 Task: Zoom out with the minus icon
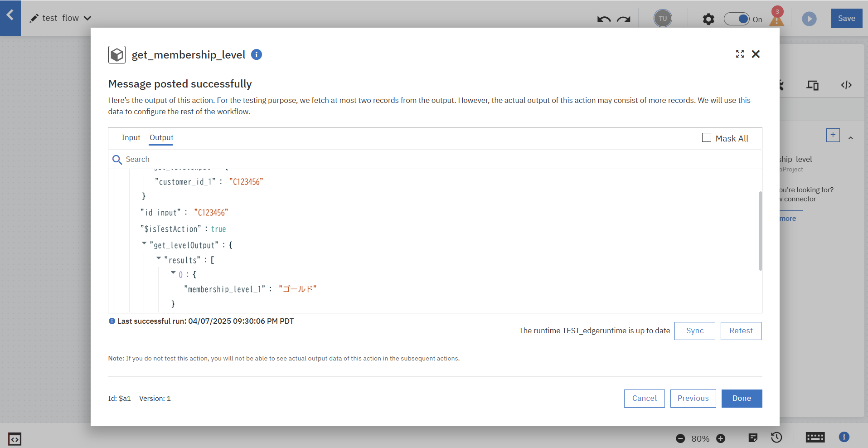(680, 438)
